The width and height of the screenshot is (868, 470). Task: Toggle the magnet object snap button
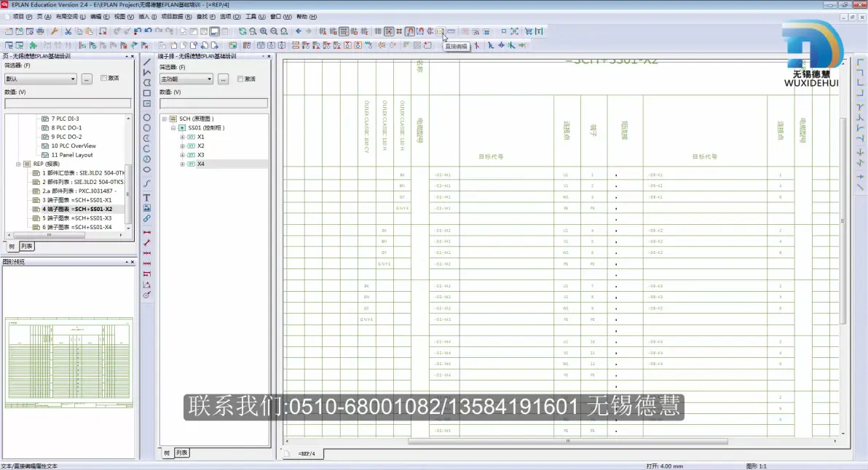[x=410, y=31]
